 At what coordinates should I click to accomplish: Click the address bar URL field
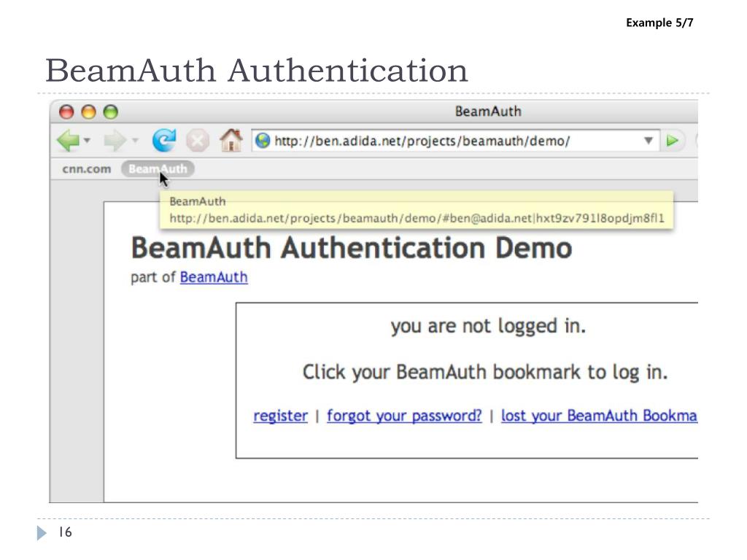tap(455, 141)
